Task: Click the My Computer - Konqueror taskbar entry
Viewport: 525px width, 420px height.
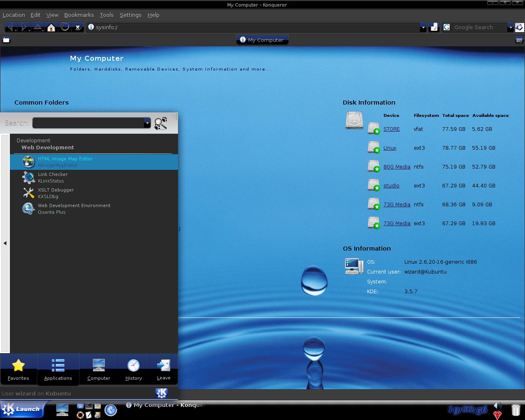Action: click(x=165, y=405)
